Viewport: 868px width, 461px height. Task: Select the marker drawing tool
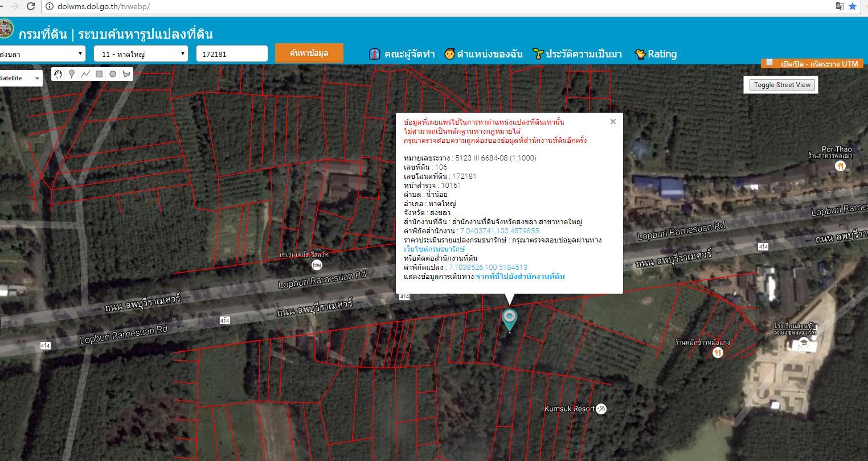[72, 74]
